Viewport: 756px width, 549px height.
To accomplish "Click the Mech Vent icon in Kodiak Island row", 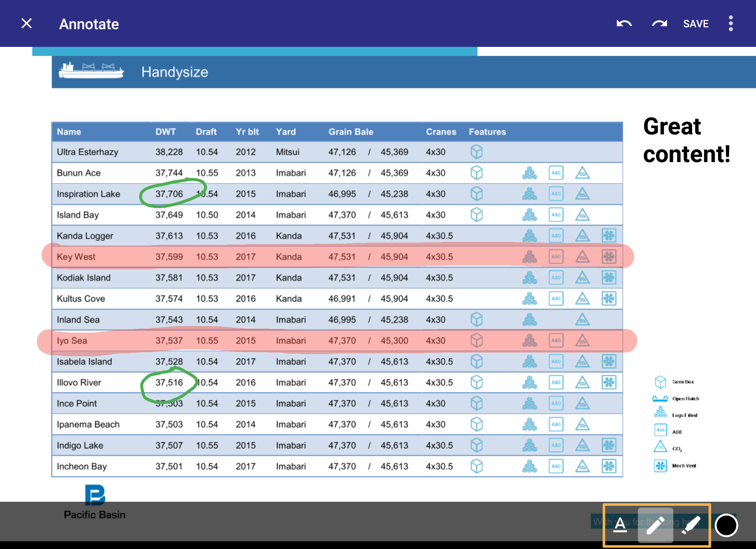I will pyautogui.click(x=609, y=278).
